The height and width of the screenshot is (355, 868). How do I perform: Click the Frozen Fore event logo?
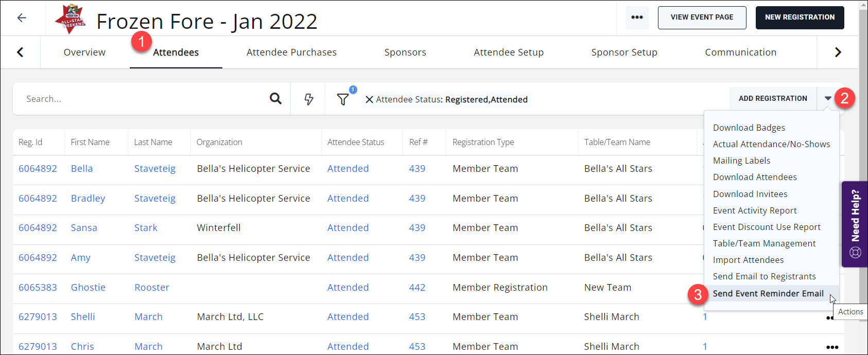click(x=72, y=19)
